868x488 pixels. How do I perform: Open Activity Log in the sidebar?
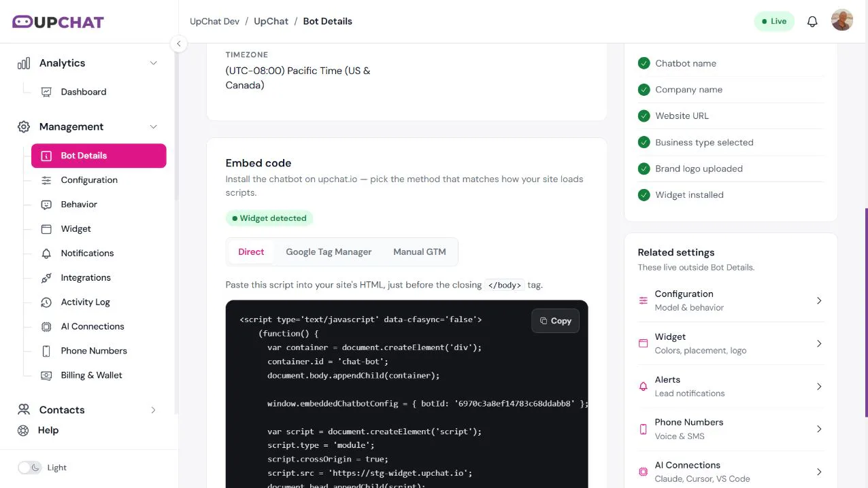[x=85, y=302]
